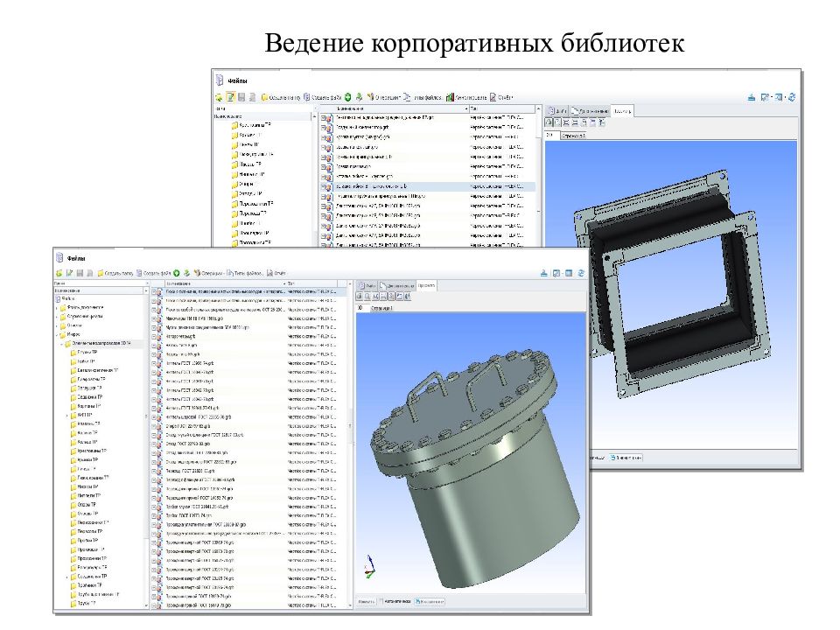The height and width of the screenshot is (630, 840).
Task: Click the magnifier icon in the front window preview toolbar
Action: click(367, 297)
